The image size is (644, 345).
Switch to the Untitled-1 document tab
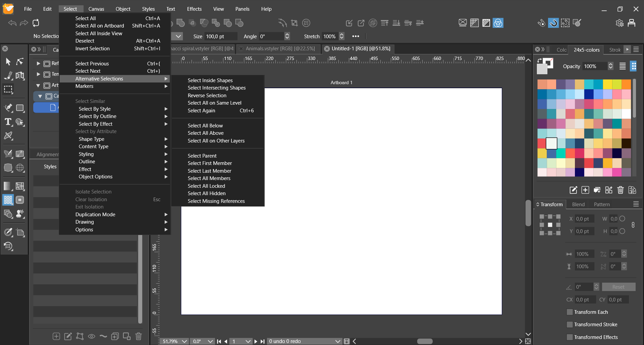pyautogui.click(x=361, y=49)
